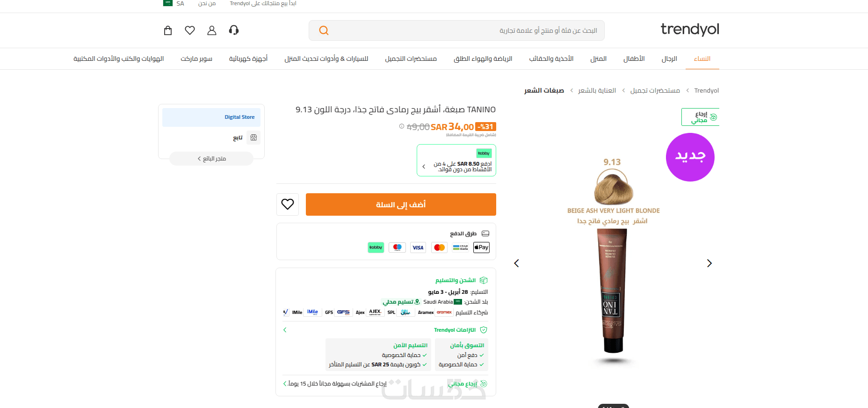868x408 pixels.
Task: Open the shopping bag cart icon
Action: [x=168, y=30]
